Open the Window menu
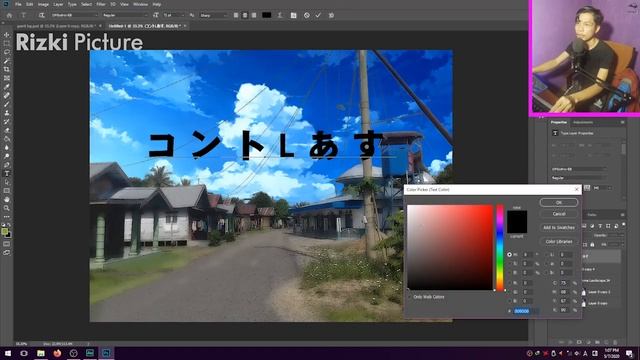Image resolution: width=640 pixels, height=360 pixels. click(x=140, y=4)
